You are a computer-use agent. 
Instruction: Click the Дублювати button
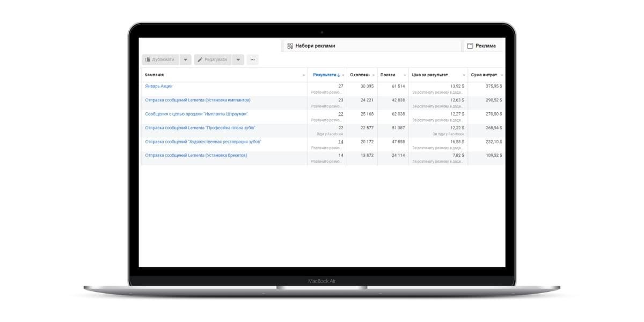[x=160, y=60]
